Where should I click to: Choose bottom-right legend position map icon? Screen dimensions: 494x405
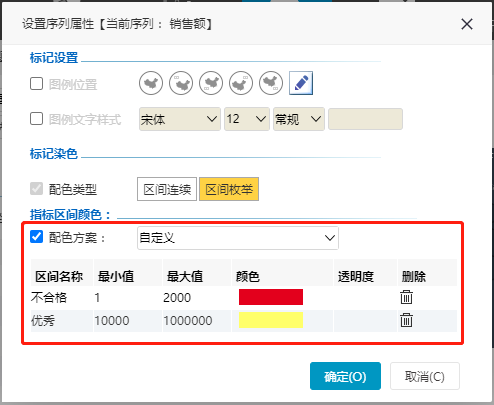click(x=271, y=83)
